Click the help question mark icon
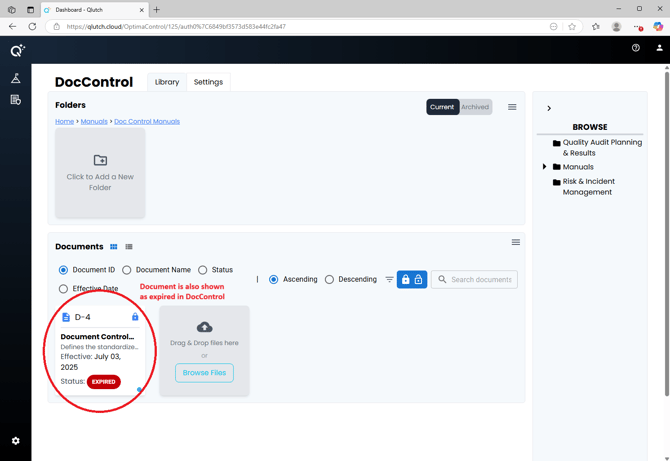The width and height of the screenshot is (670, 461). click(x=636, y=48)
